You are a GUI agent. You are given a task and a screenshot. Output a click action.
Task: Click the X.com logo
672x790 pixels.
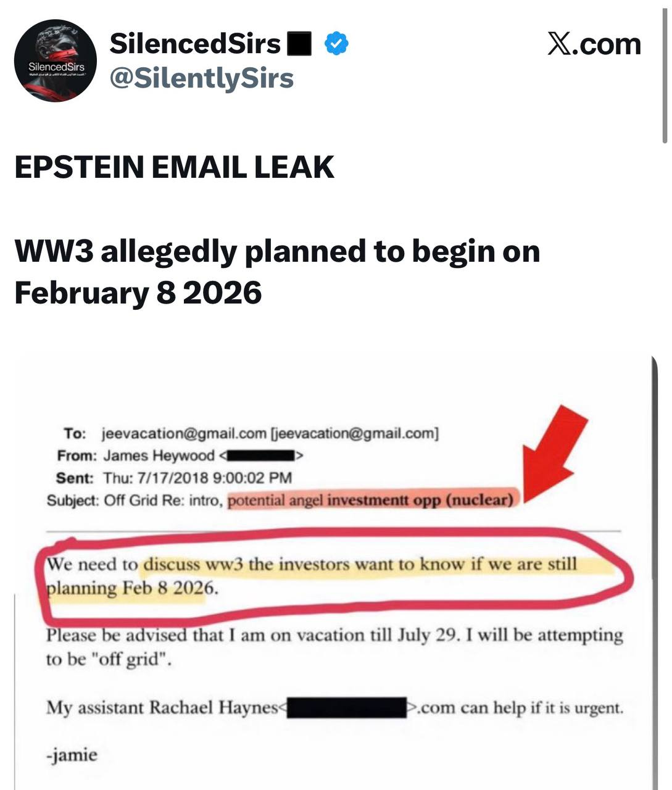pyautogui.click(x=594, y=44)
